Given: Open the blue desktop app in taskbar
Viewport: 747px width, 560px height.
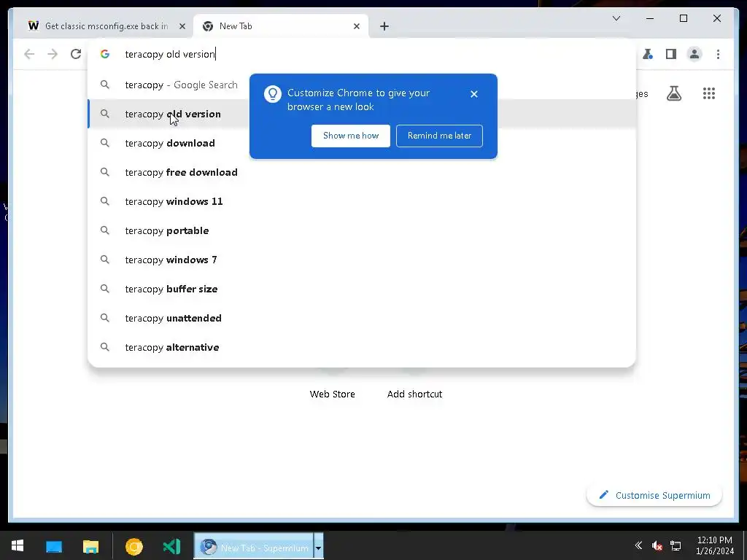Looking at the screenshot, I should tap(54, 546).
